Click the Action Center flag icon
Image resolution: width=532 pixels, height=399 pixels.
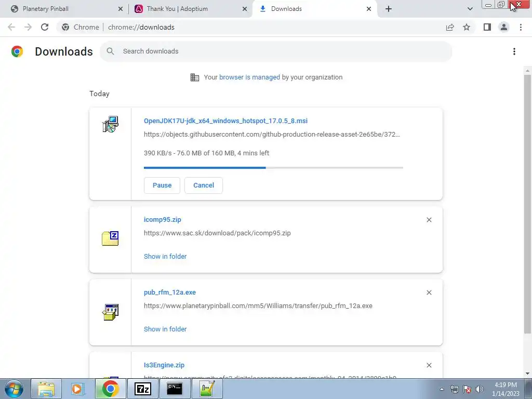point(467,389)
